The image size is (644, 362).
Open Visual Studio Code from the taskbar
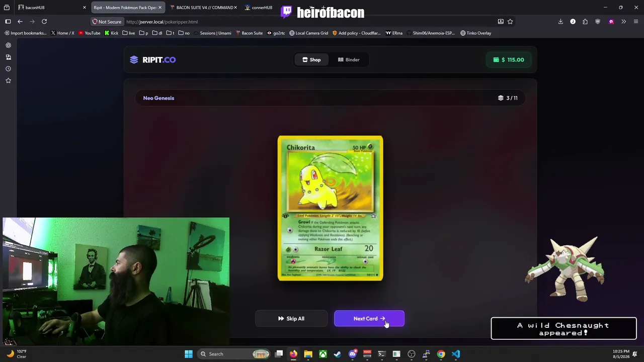coord(456,354)
